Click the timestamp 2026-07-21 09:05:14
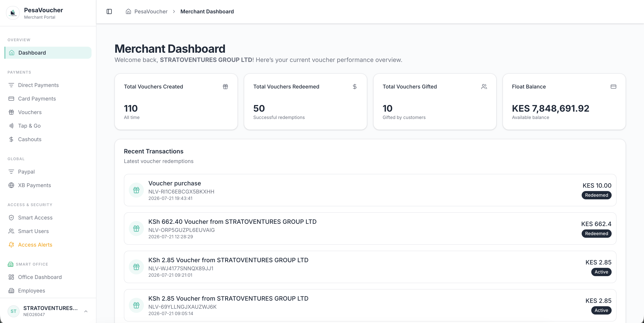The width and height of the screenshot is (644, 323). (x=171, y=314)
